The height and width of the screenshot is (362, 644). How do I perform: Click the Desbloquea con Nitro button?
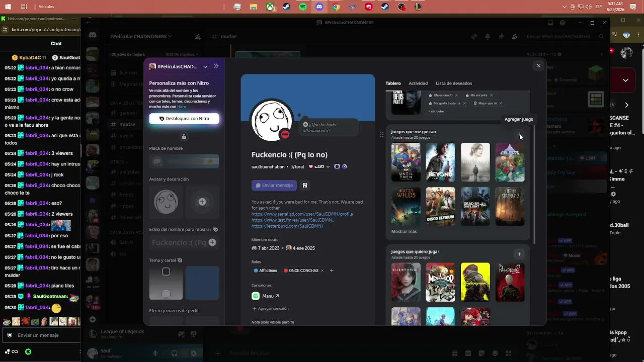(x=184, y=119)
